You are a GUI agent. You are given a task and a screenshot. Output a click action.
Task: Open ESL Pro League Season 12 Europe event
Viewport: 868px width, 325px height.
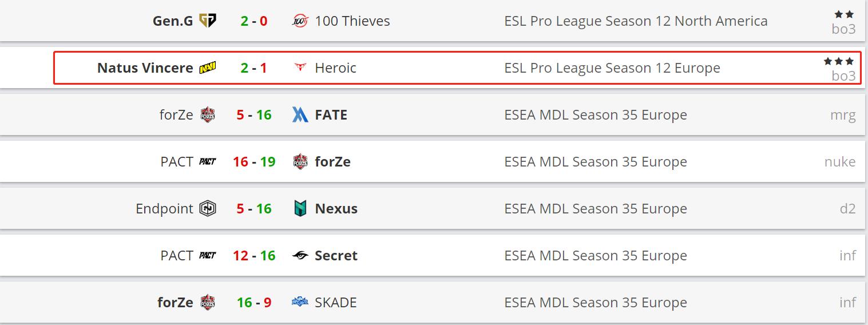[x=612, y=68]
